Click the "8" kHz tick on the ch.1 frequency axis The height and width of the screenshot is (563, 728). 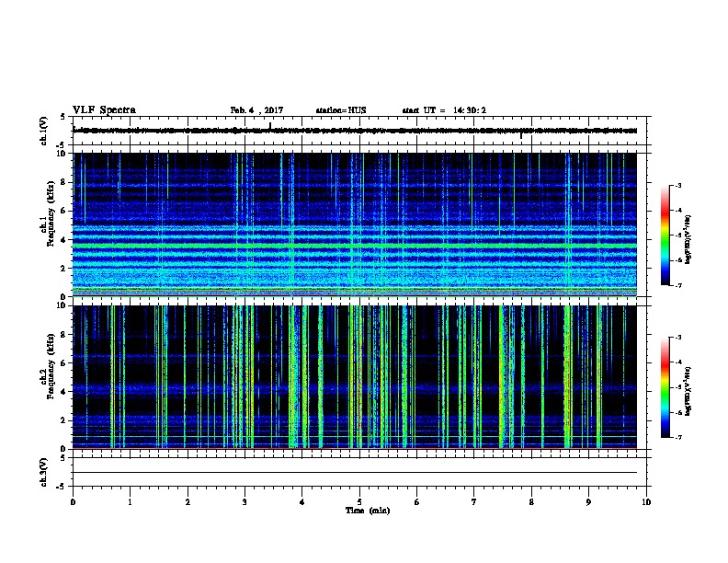click(63, 182)
